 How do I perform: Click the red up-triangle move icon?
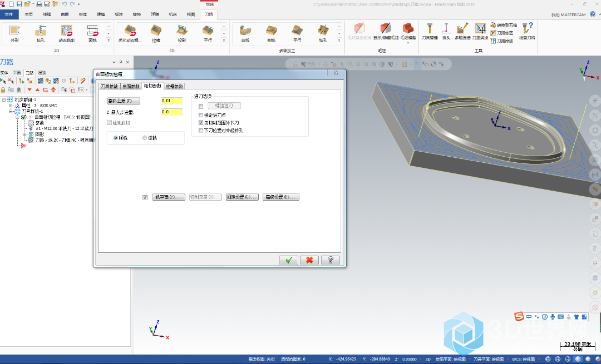37,90
